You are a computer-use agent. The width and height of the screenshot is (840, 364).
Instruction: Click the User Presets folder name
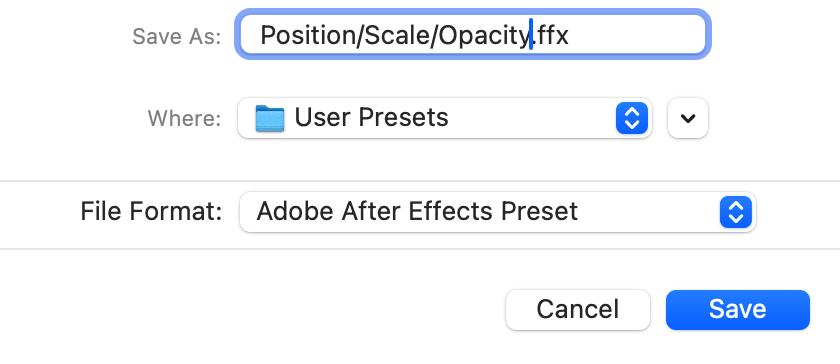371,117
